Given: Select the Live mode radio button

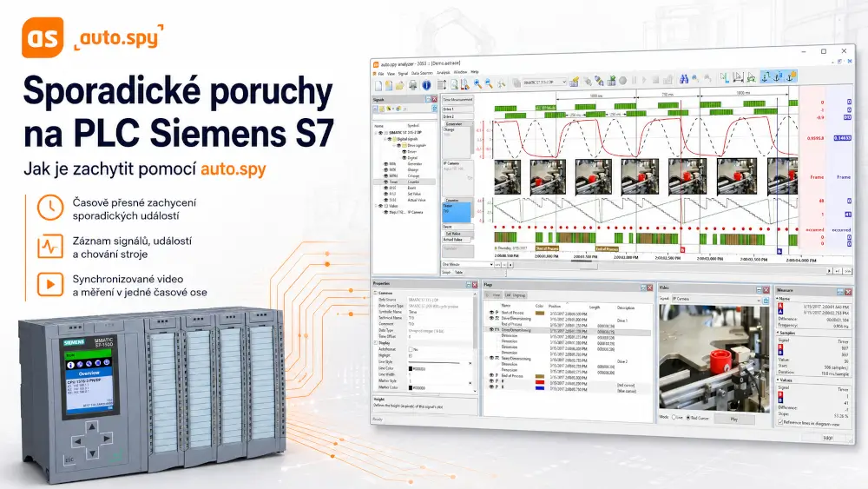Looking at the screenshot, I should click(674, 418).
